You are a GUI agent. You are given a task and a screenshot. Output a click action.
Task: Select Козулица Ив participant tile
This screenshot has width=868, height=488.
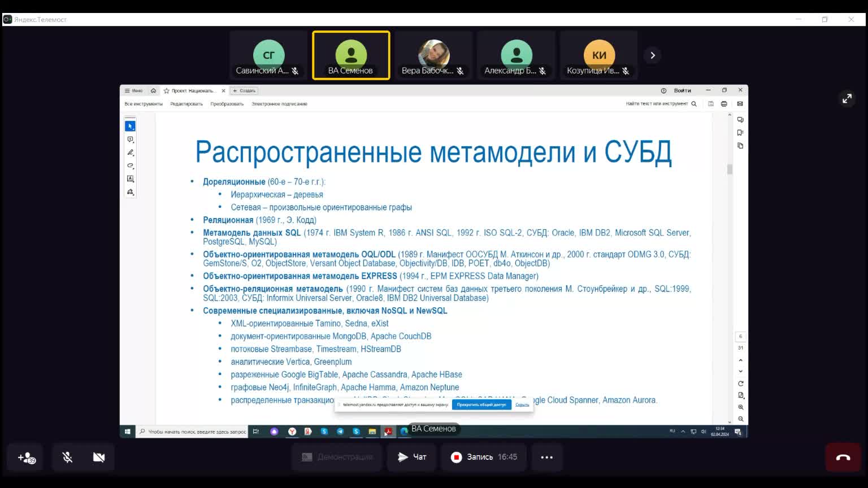(x=599, y=55)
